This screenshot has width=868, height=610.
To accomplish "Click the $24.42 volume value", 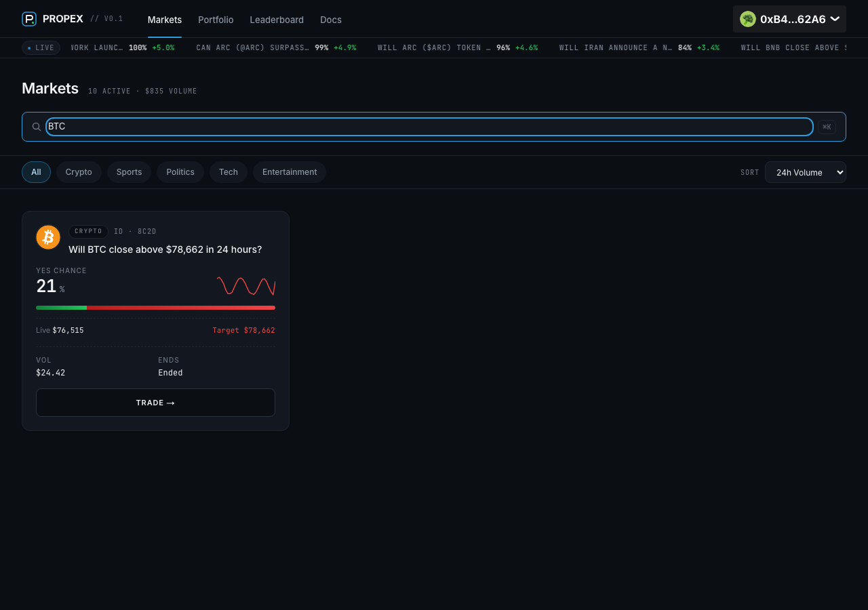I will click(x=51, y=373).
